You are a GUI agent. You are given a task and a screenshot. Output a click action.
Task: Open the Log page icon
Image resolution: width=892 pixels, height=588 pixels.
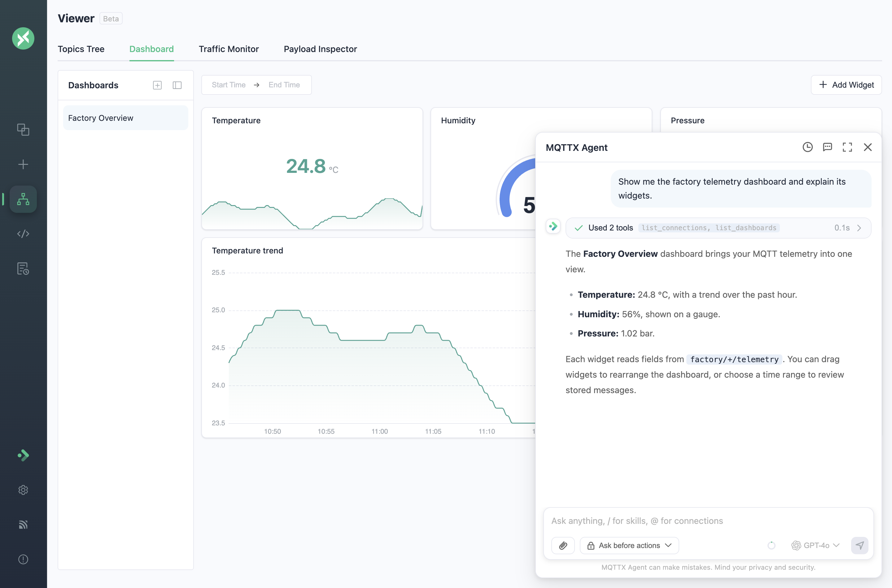(x=23, y=269)
